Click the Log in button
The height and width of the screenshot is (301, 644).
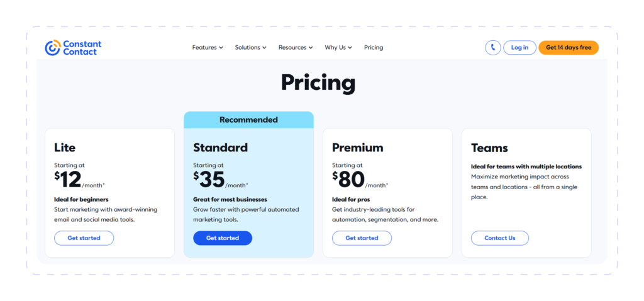(x=519, y=48)
